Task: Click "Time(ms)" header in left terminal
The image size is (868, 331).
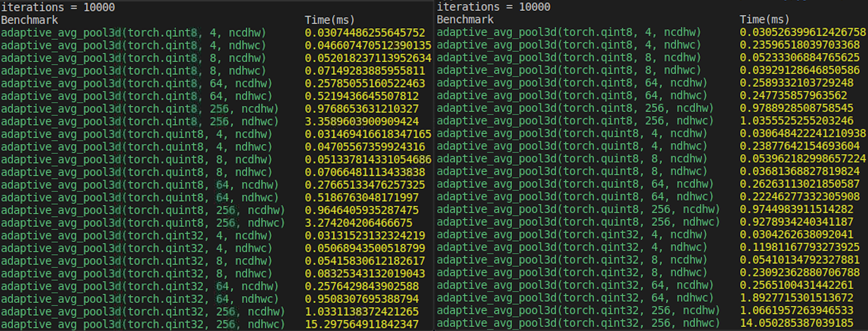Action: click(329, 20)
